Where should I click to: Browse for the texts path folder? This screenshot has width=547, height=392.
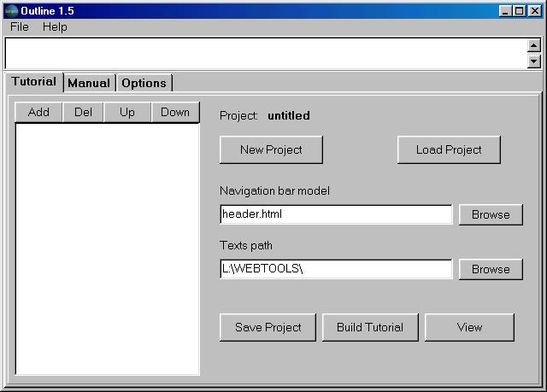(491, 269)
